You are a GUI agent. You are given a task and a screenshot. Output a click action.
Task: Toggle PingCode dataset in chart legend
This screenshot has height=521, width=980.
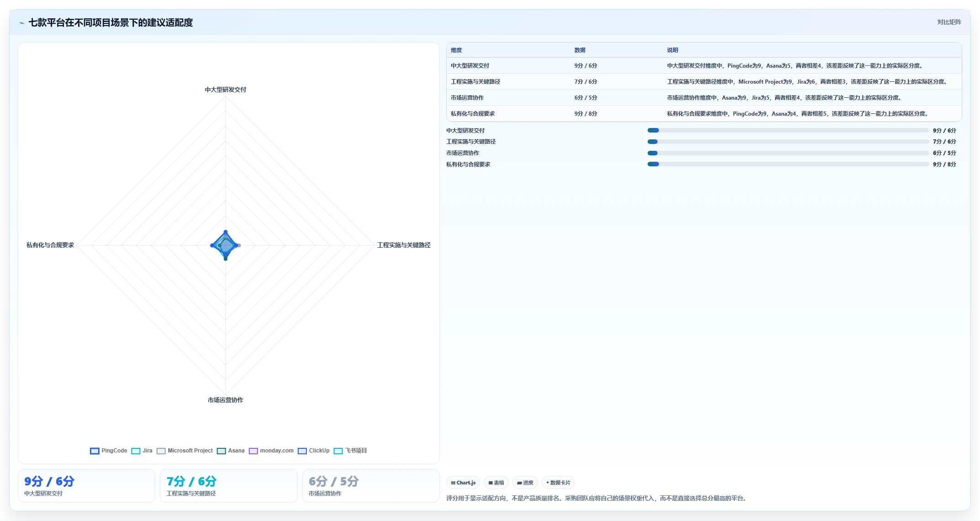109,451
